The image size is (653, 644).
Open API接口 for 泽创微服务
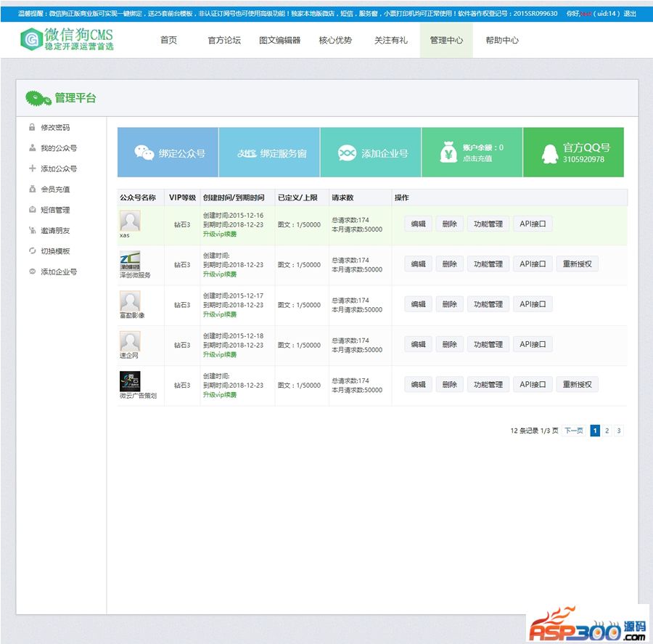[533, 264]
